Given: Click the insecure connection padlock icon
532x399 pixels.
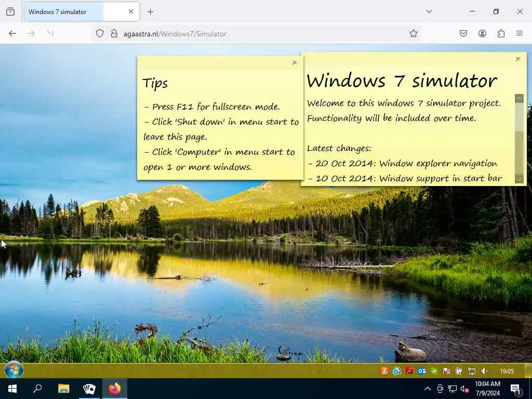Looking at the screenshot, I should 114,33.
